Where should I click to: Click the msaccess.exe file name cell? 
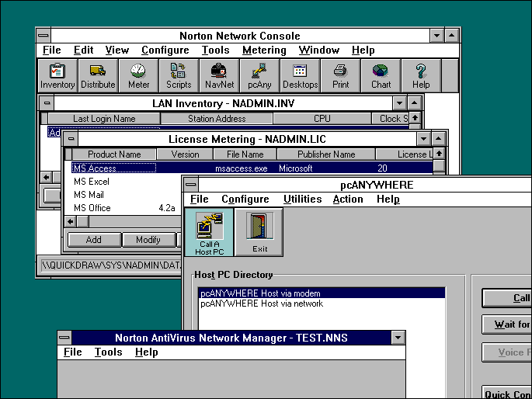(x=242, y=168)
